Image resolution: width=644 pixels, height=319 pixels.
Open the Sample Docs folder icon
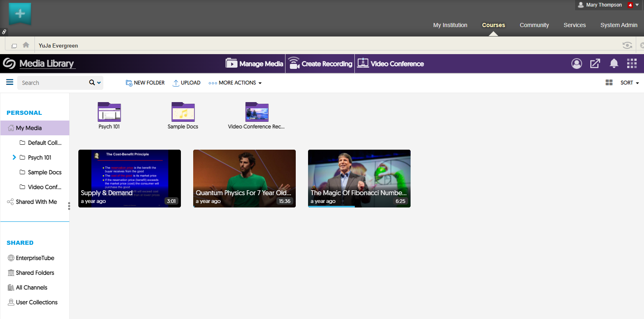[x=183, y=112]
